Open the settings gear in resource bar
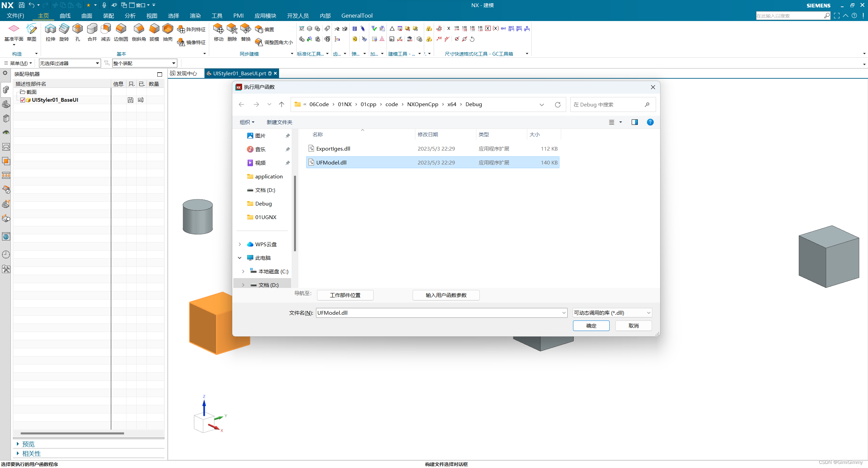Screen dimensions: 868x468 pyautogui.click(x=5, y=73)
